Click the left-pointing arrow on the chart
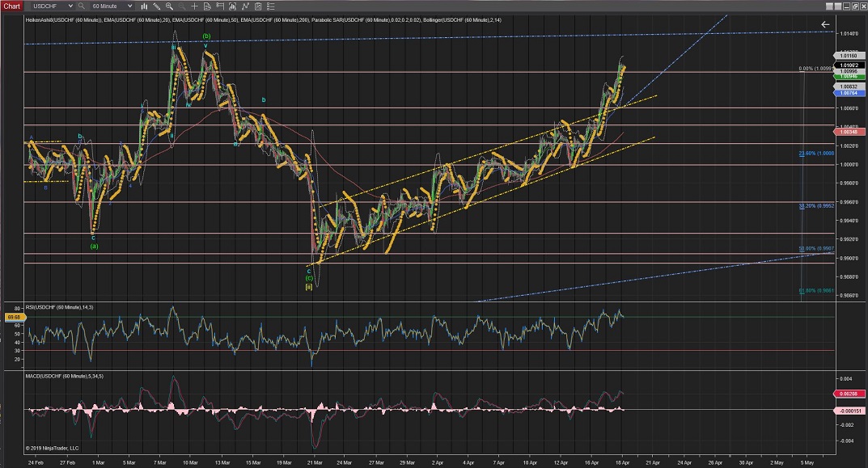868x468 pixels. click(825, 24)
